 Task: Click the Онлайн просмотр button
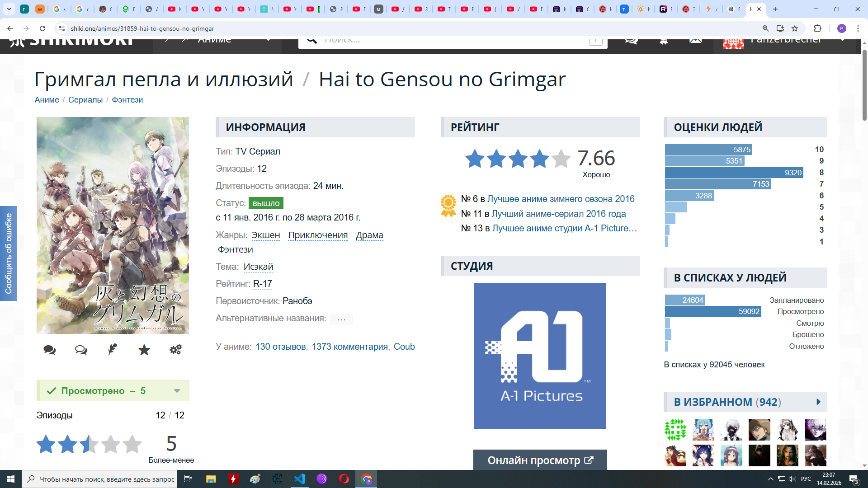pyautogui.click(x=540, y=460)
